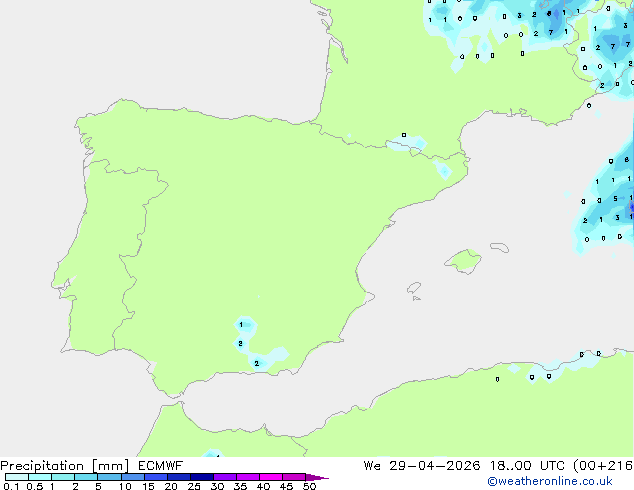This screenshot has height=490, width=634.
Task: Click the 0.1–0.5 mm legend swatch
Action: (x=17, y=477)
